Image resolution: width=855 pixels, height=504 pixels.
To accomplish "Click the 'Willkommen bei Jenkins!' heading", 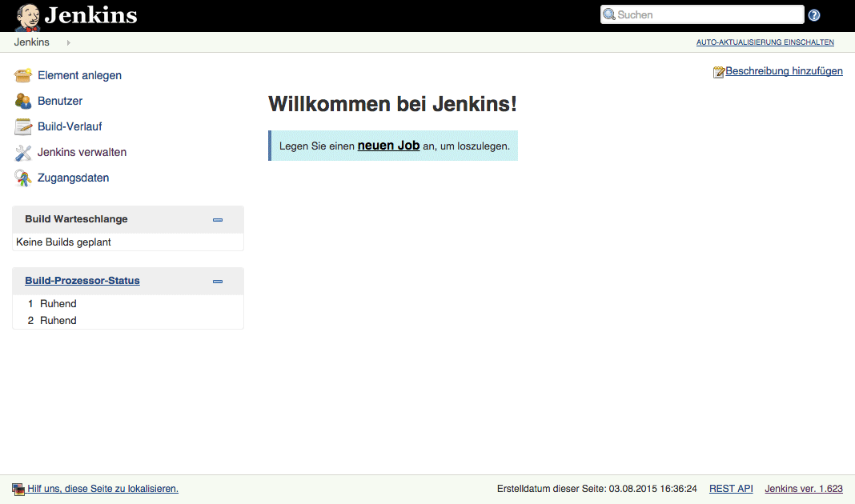I will pyautogui.click(x=392, y=104).
